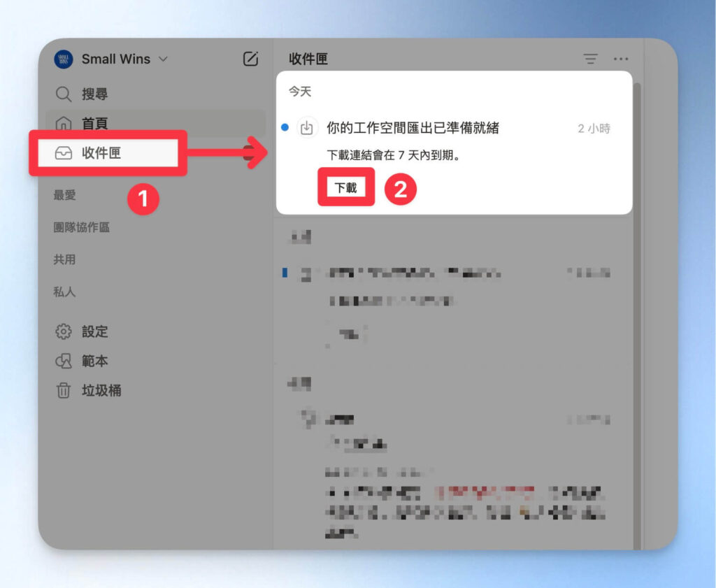Click the 今天 section label
The height and width of the screenshot is (588, 716).
tap(300, 92)
